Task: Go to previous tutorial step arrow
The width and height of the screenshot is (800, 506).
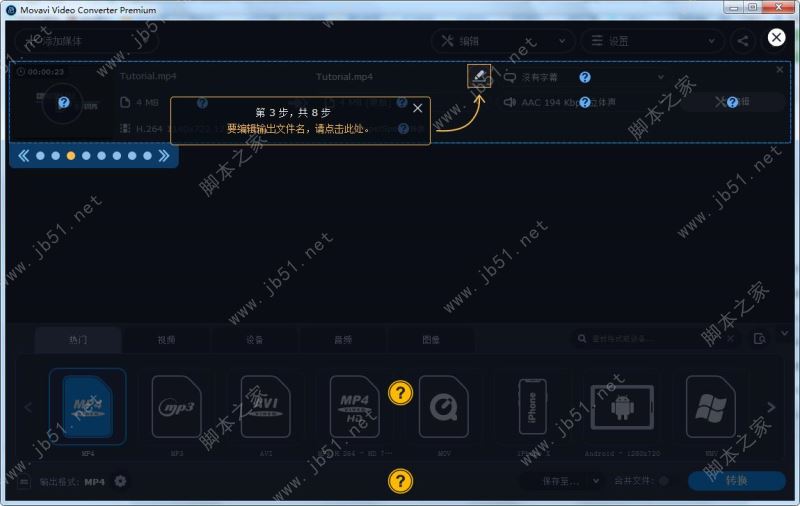Action: tap(23, 156)
